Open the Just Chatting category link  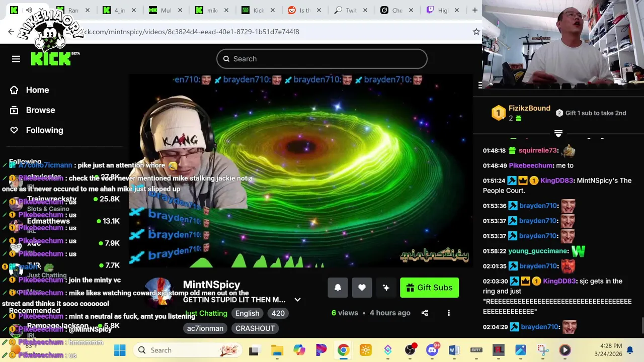coord(206,313)
